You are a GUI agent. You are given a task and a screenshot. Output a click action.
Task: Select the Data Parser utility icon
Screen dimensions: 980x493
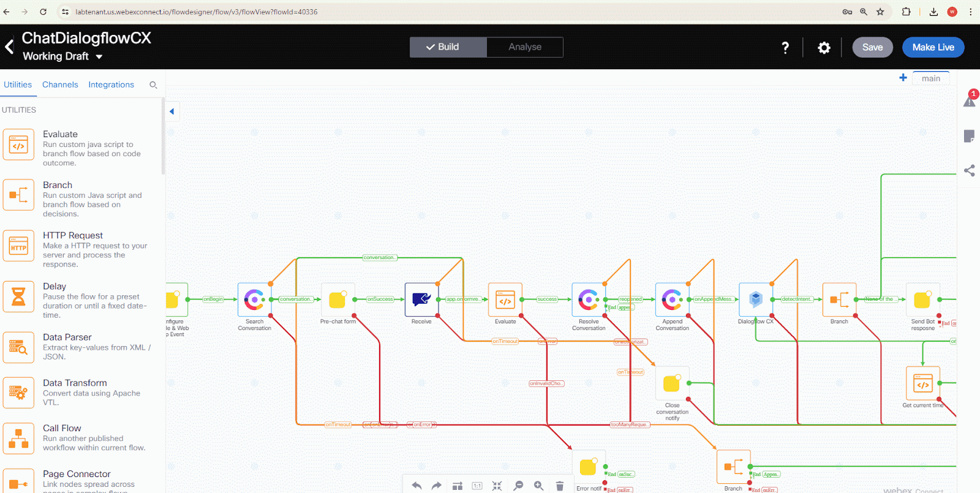pyautogui.click(x=18, y=347)
